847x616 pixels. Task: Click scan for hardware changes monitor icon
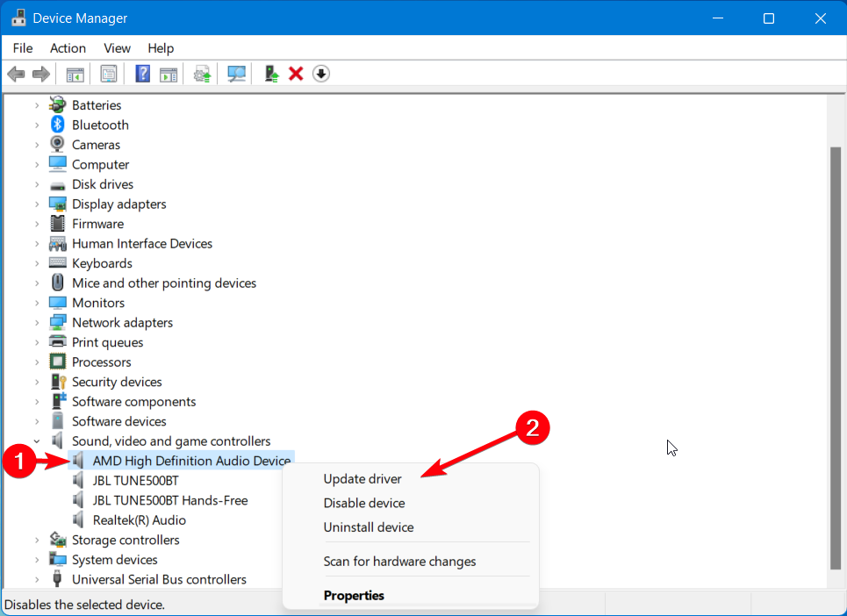click(236, 74)
